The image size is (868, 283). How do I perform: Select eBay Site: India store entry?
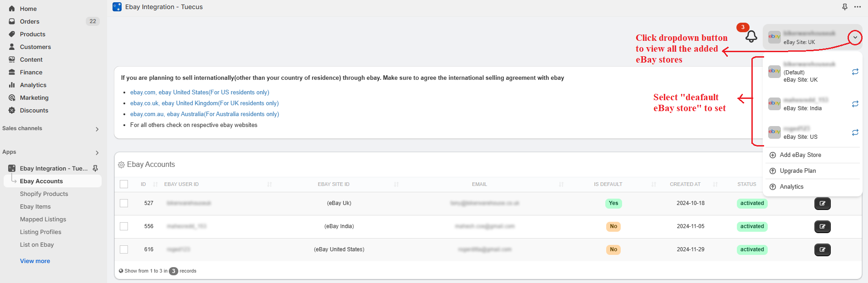tap(802, 108)
